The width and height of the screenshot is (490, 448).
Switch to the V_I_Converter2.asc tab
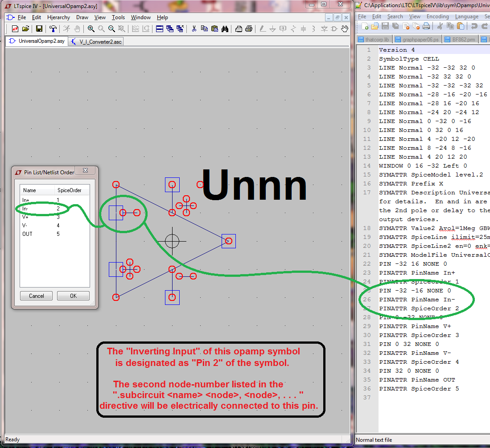(x=96, y=41)
